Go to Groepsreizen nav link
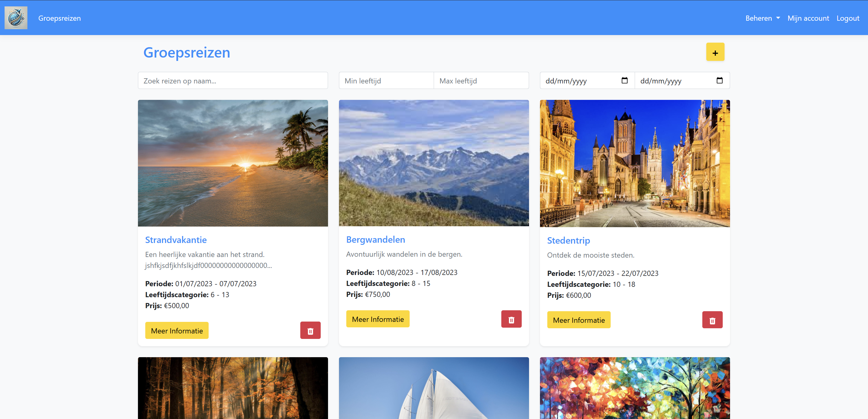Image resolution: width=868 pixels, height=419 pixels. coord(60,18)
